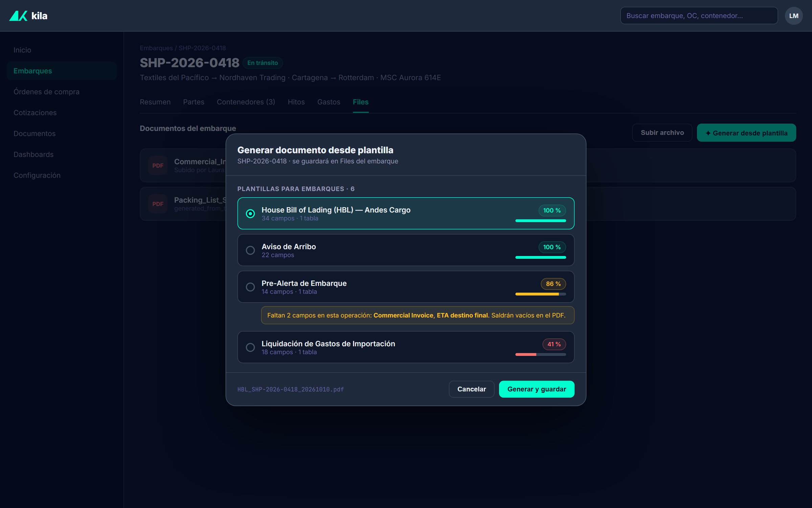Click the 100 % badge on Aviso de Arribo
The width and height of the screenshot is (812, 508).
[x=552, y=247]
